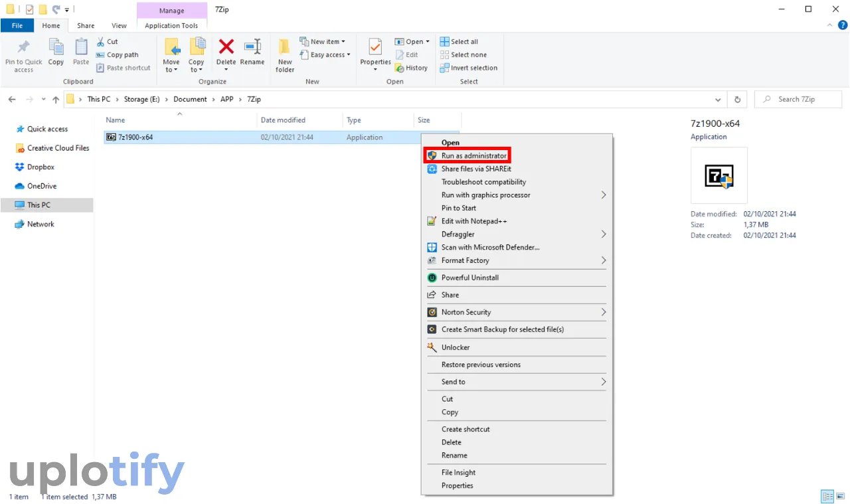Switch to the View tab
Image resolution: width=850 pixels, height=504 pixels.
[x=119, y=26]
